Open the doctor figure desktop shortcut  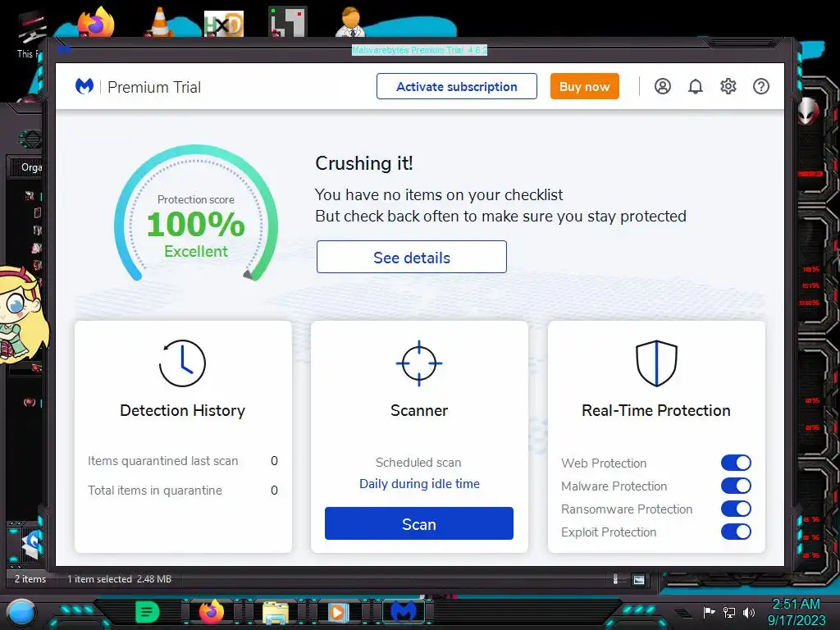tap(350, 22)
